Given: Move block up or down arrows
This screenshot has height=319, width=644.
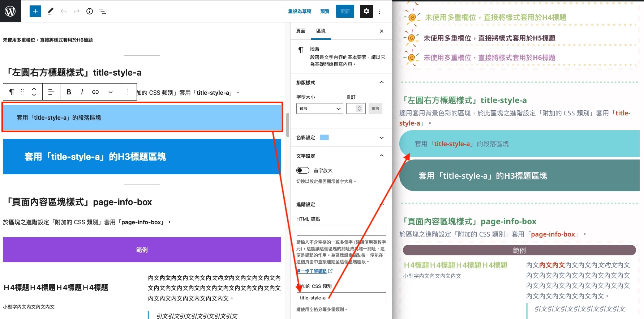Looking at the screenshot, I should (x=34, y=92).
